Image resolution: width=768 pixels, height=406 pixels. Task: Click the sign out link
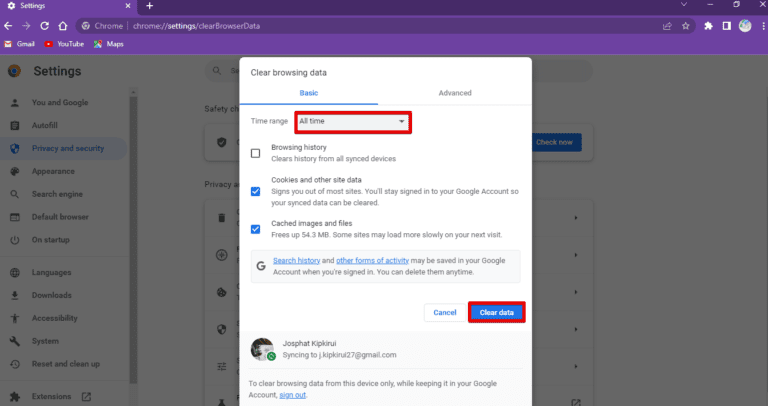click(x=292, y=395)
